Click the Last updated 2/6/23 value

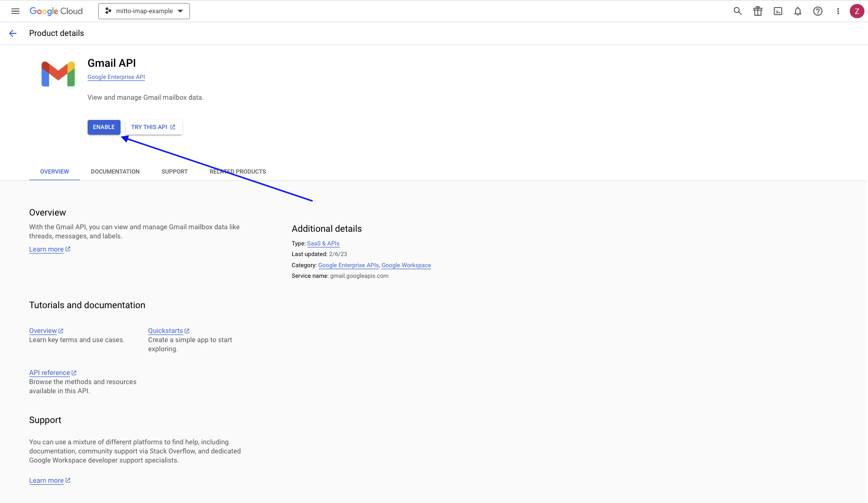coord(338,254)
